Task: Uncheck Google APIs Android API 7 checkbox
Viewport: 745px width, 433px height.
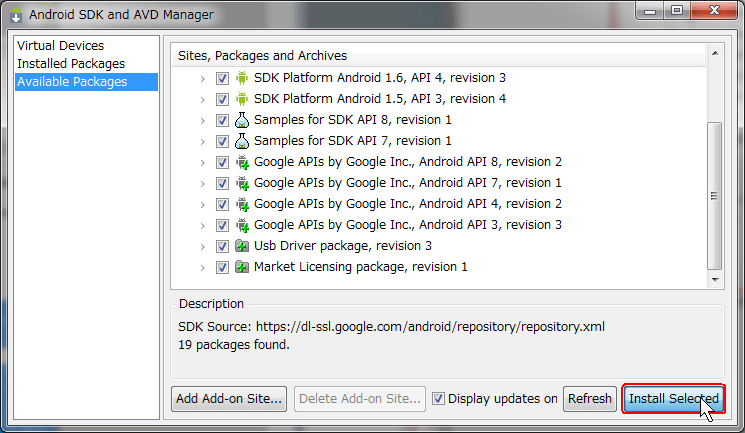Action: (x=222, y=183)
